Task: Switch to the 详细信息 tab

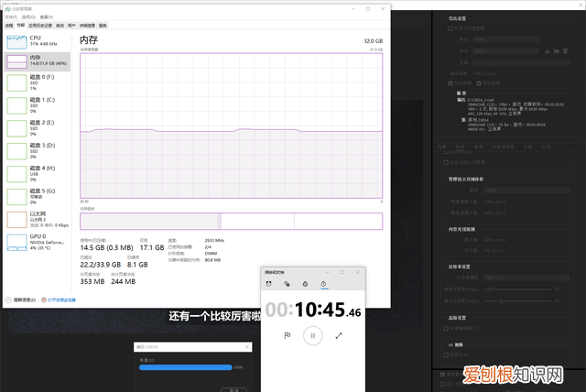Action: 87,26
